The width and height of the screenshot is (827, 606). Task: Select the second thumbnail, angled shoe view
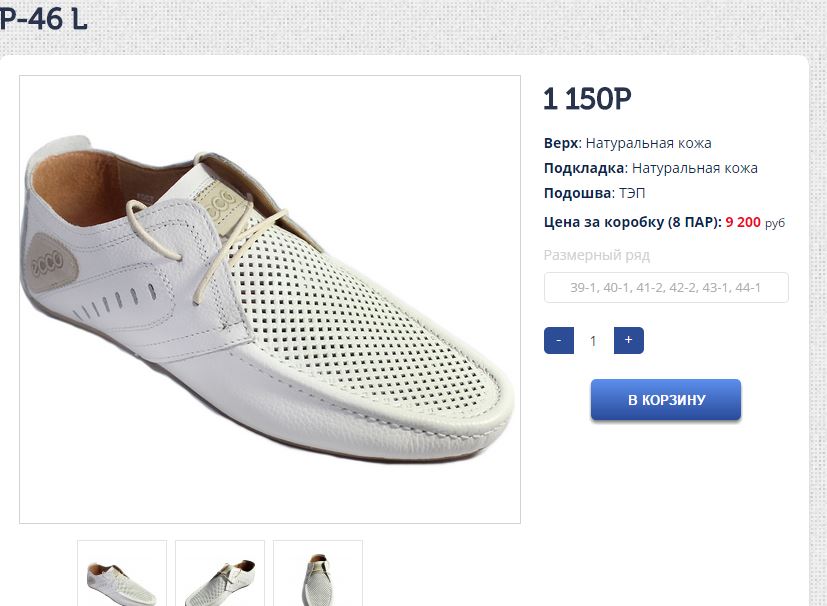[x=220, y=574]
